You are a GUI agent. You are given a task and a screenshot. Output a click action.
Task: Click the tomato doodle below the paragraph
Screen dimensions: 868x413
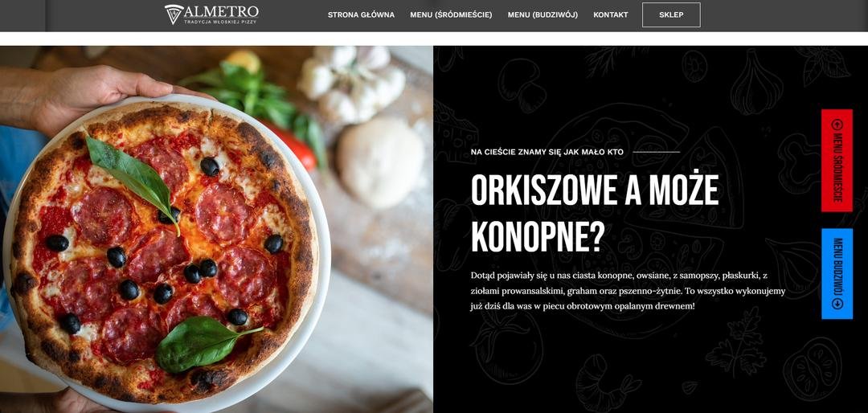[508, 348]
